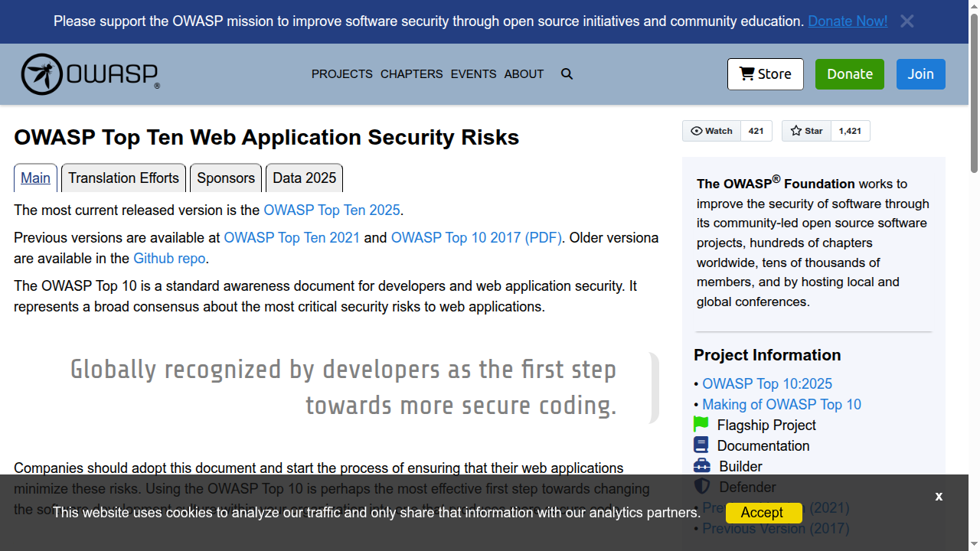980x551 pixels.
Task: Click the Documentation label in sidebar
Action: pos(763,445)
